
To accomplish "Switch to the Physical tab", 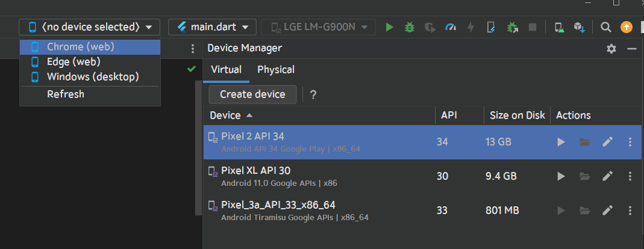I will click(275, 70).
